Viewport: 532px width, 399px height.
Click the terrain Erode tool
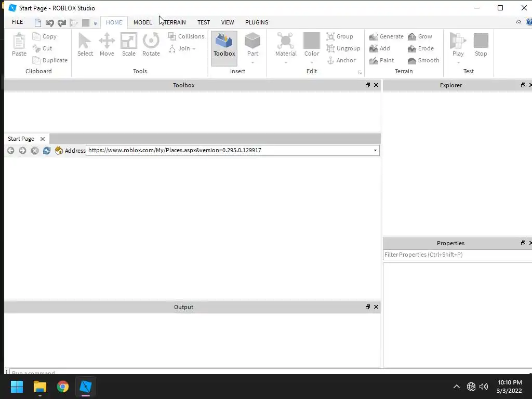pos(421,48)
